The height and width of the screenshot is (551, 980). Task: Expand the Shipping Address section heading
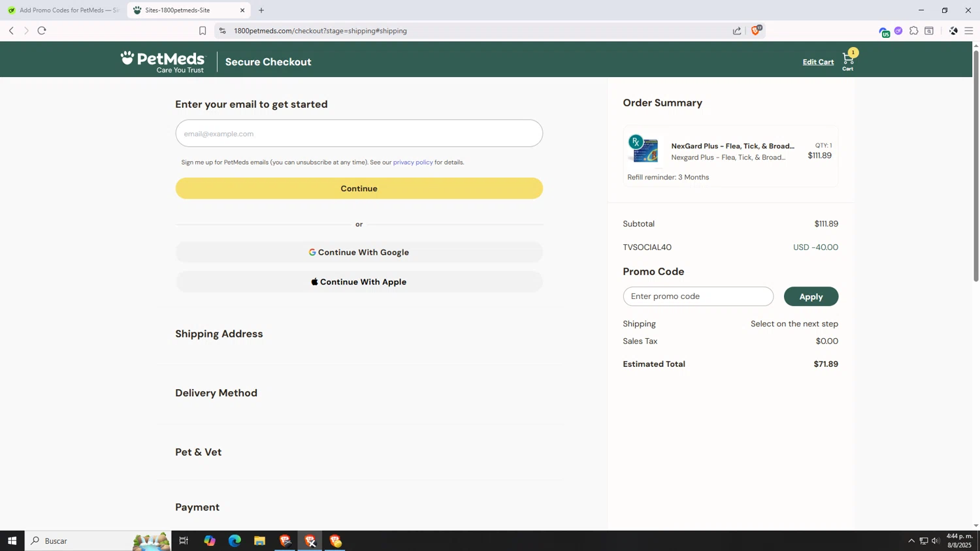(x=219, y=334)
